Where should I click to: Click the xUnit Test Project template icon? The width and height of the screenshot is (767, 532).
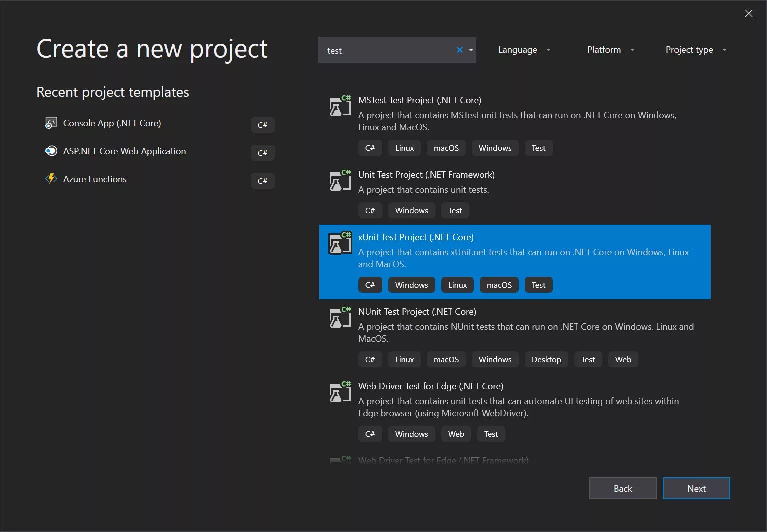[340, 243]
